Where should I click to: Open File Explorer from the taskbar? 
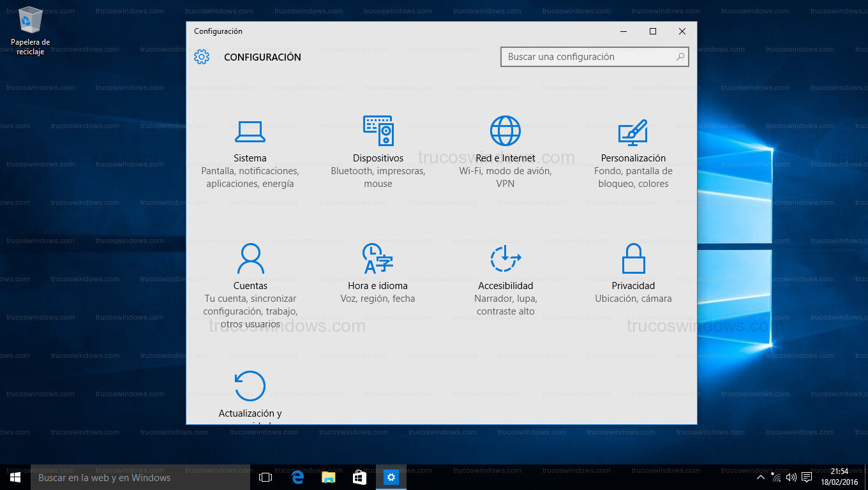coord(328,477)
